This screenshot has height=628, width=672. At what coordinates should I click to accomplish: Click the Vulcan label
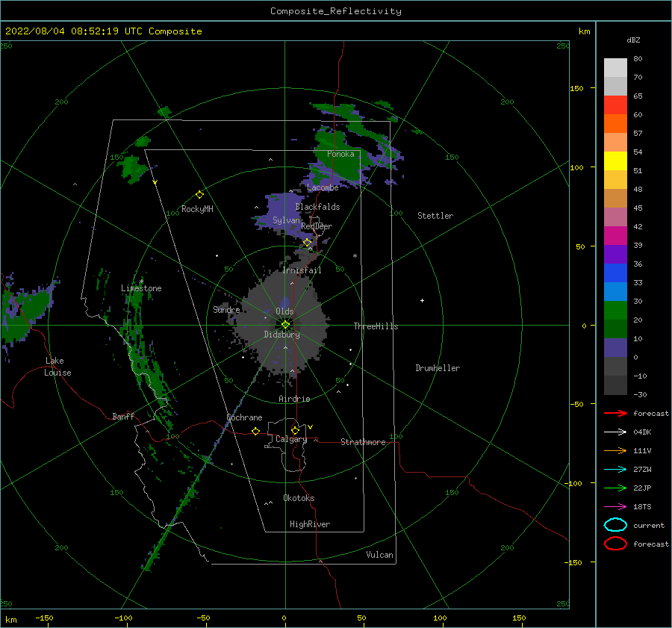[x=379, y=555]
